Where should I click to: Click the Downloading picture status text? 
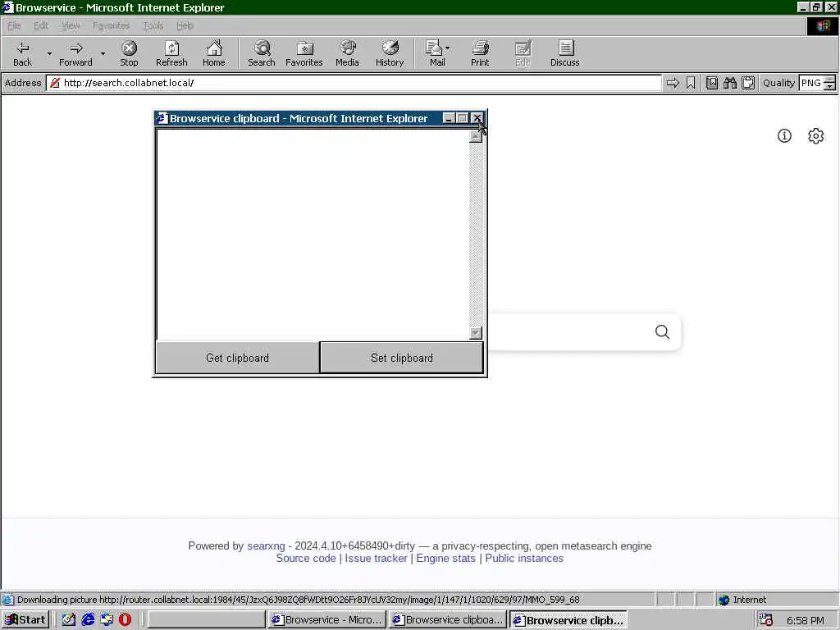coord(299,600)
